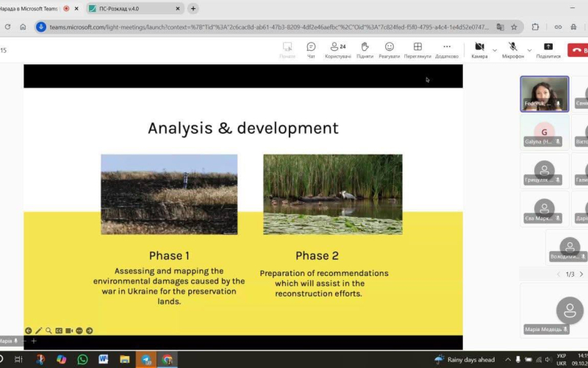Expand camera options dropdown arrow

pyautogui.click(x=495, y=50)
